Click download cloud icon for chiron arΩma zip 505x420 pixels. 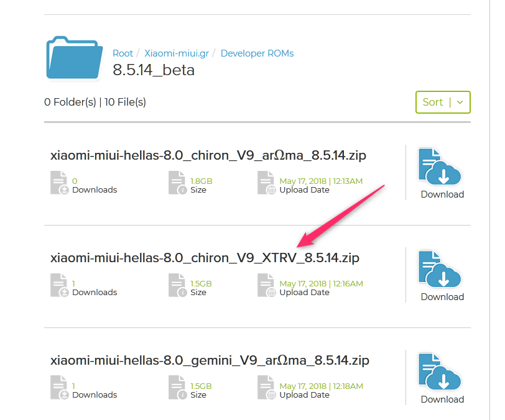tap(440, 166)
